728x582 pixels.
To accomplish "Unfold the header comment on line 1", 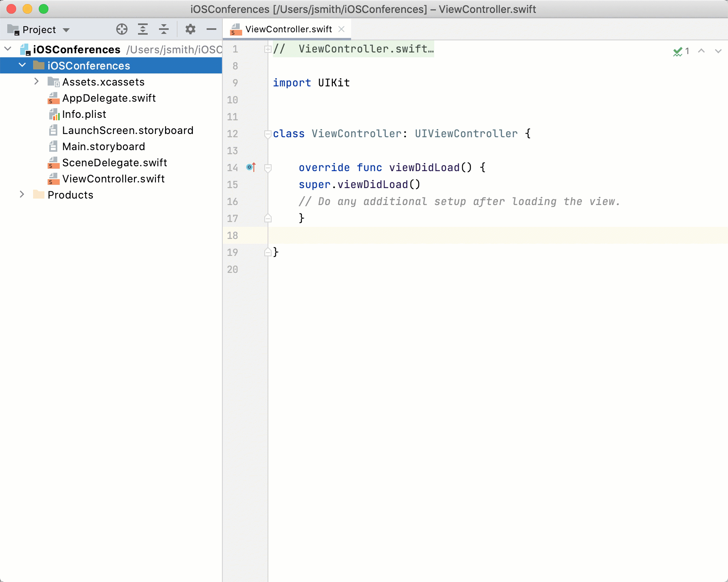I will (x=268, y=49).
